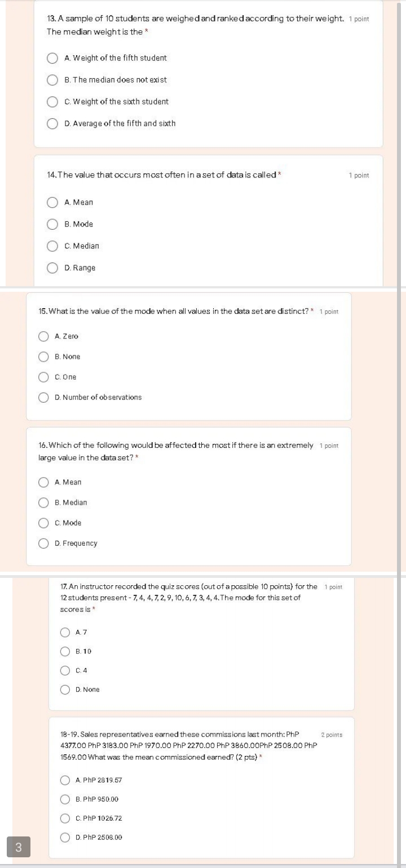Pick D. Number of observations on question 15
The height and width of the screenshot is (868, 406).
coord(43,397)
